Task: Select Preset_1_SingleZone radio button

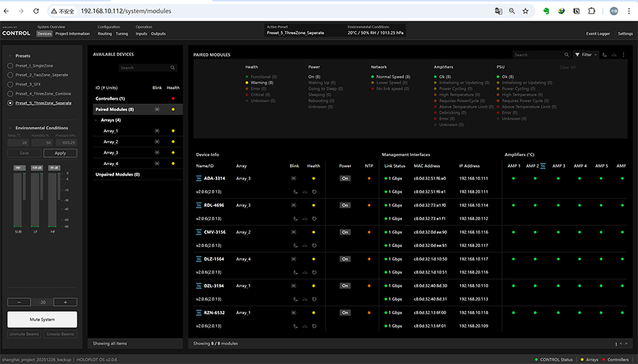Action: 10,65
